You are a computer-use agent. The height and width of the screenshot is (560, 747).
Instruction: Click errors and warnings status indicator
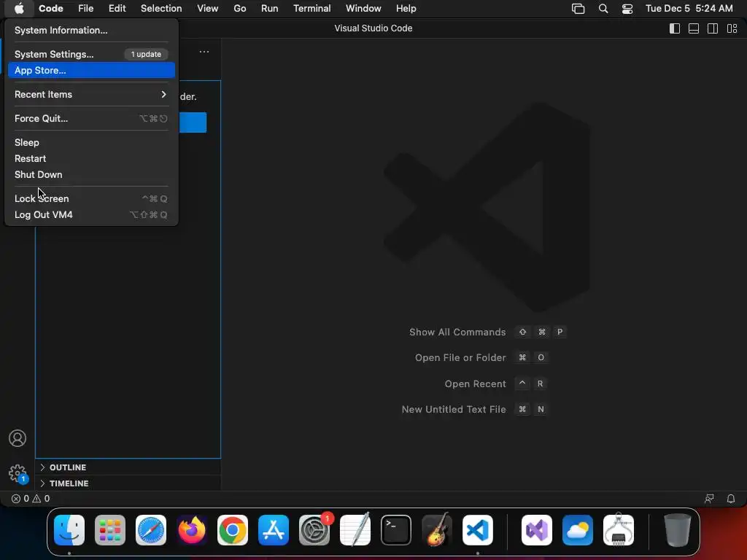[31, 499]
